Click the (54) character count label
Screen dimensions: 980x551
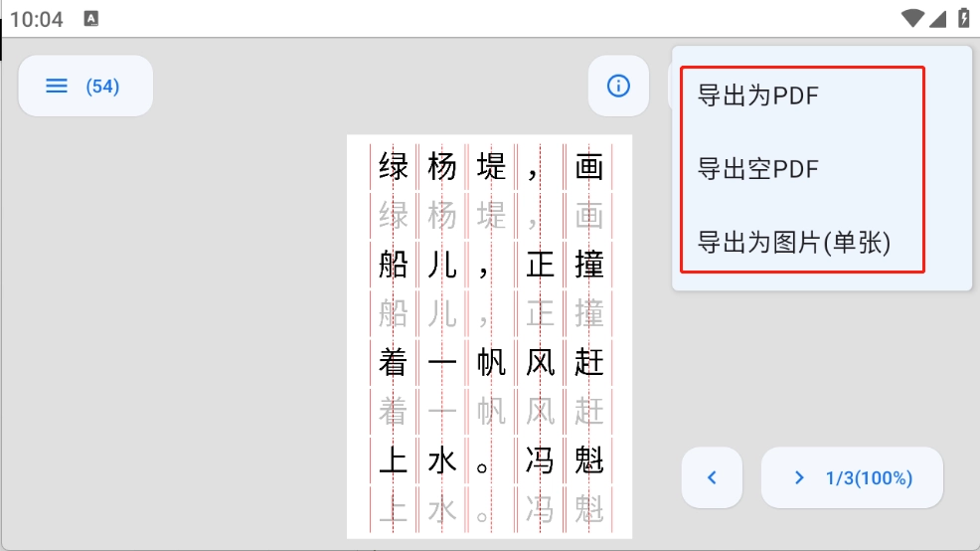pyautogui.click(x=102, y=87)
